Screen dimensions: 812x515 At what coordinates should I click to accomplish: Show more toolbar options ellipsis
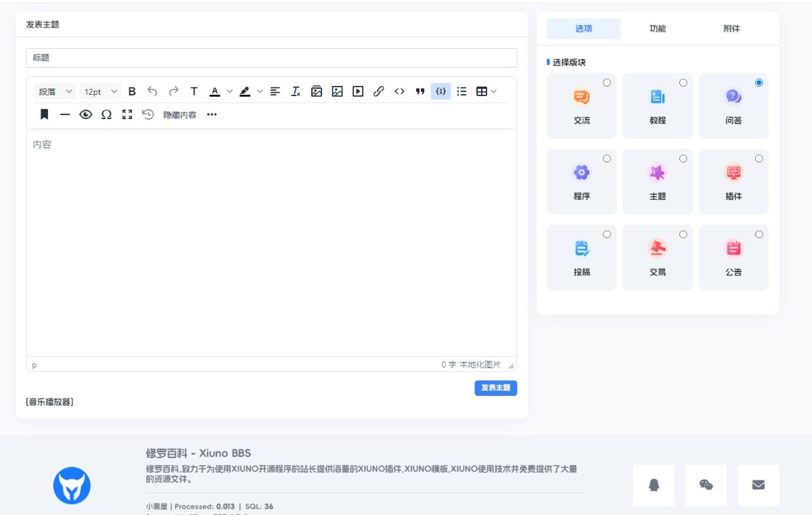click(x=212, y=114)
